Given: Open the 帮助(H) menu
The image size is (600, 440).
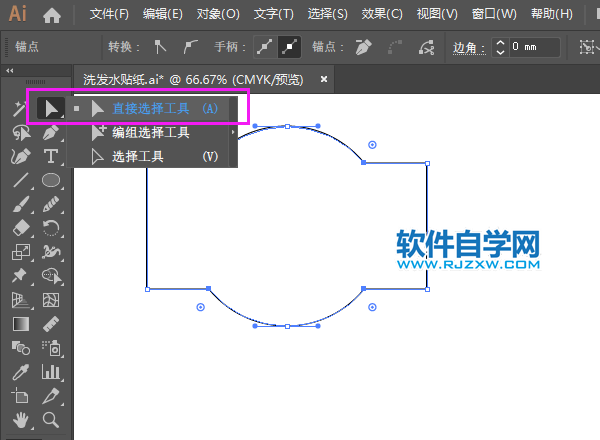Looking at the screenshot, I should click(x=551, y=14).
